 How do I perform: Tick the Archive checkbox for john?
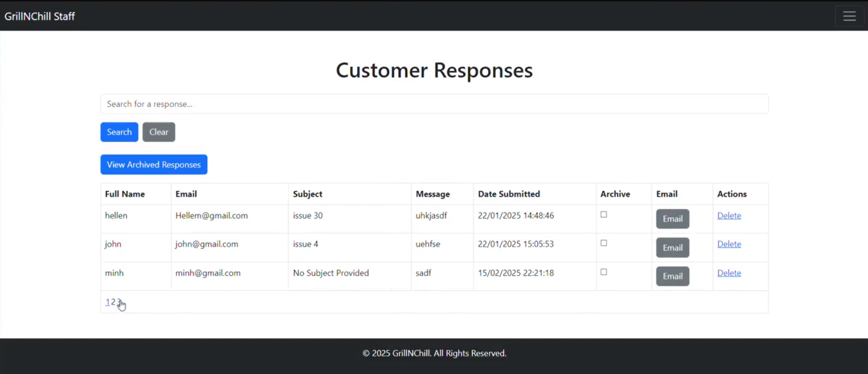pyautogui.click(x=604, y=243)
